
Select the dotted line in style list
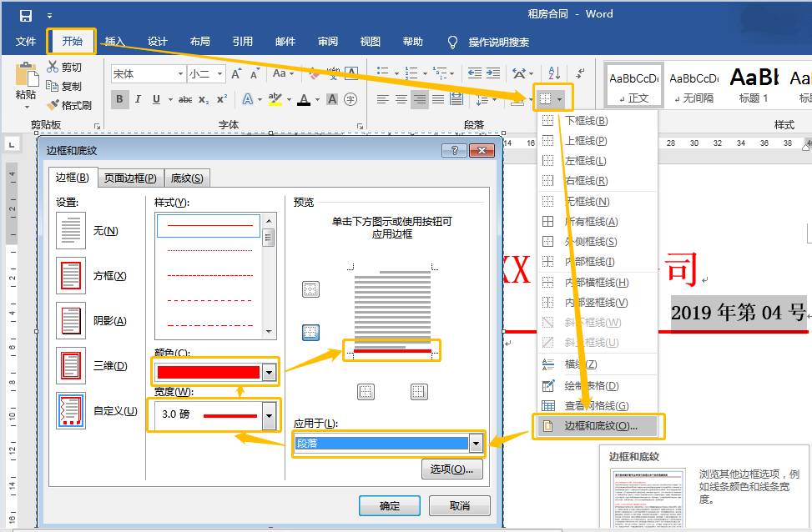[209, 249]
